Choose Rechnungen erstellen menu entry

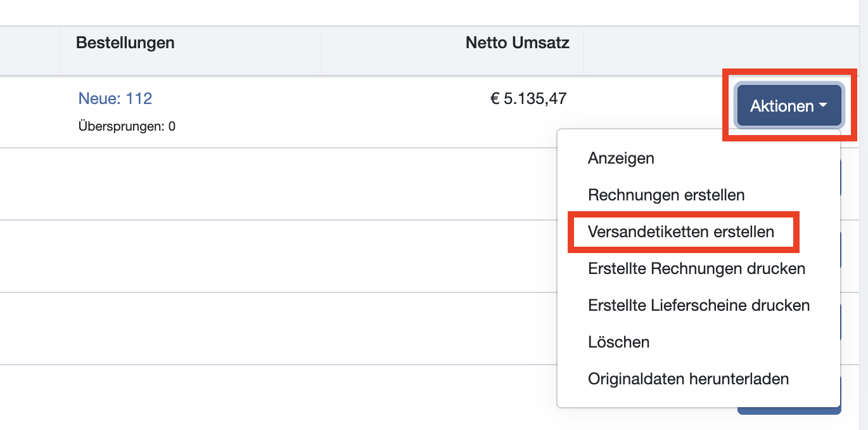[x=666, y=195]
